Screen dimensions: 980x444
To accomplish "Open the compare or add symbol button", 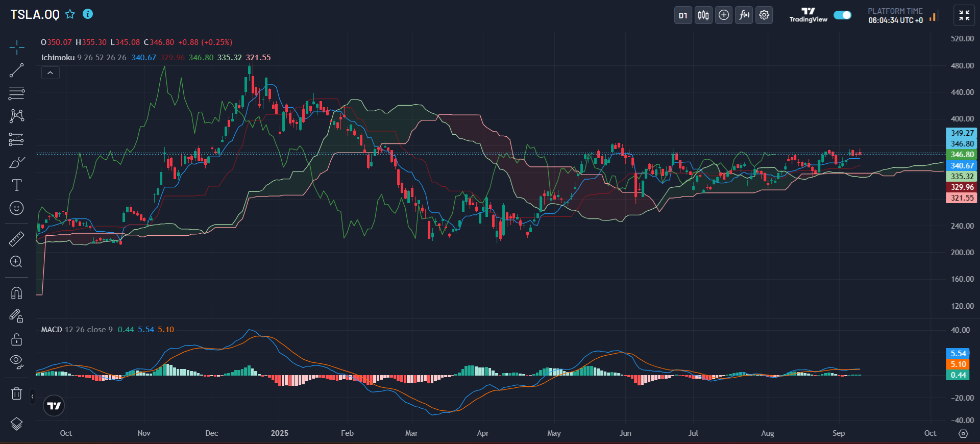I will tap(724, 15).
